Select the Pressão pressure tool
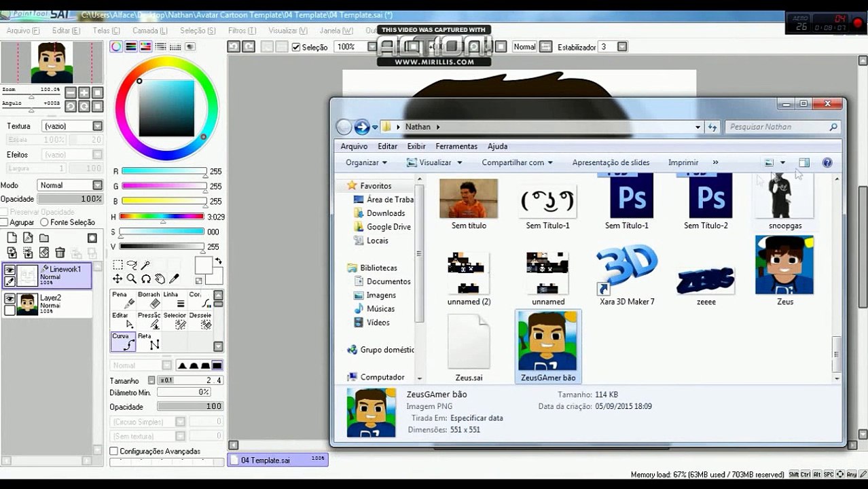This screenshot has height=489, width=868. 148,321
